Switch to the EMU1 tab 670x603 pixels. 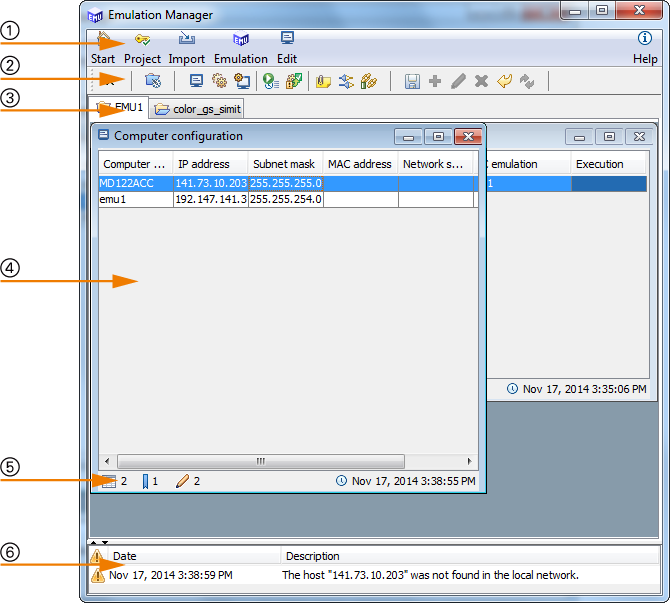tap(119, 107)
